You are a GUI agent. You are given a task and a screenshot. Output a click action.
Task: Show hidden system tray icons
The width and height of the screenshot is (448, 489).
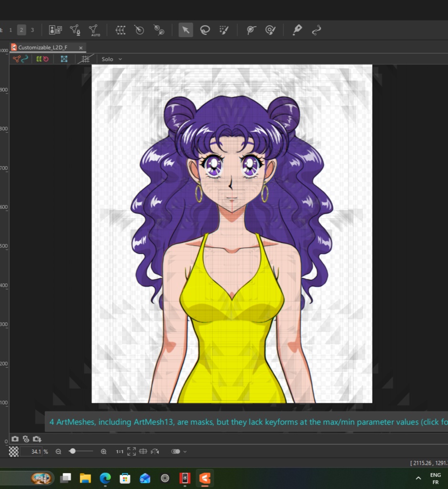click(418, 478)
